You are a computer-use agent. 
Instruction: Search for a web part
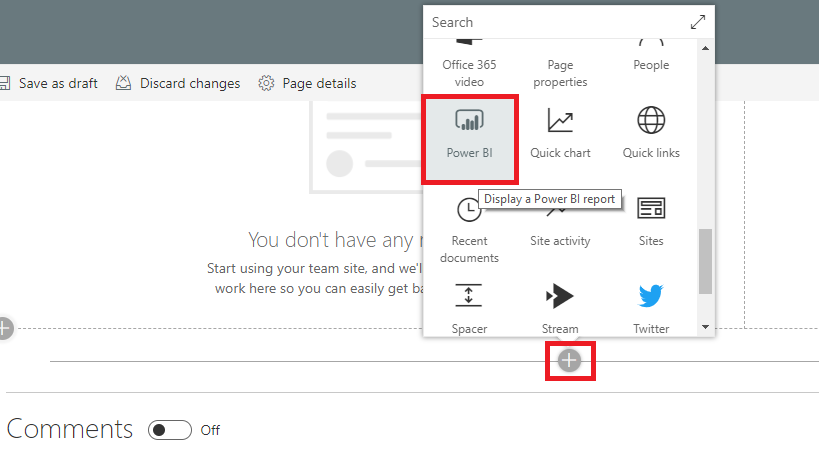[x=556, y=22]
